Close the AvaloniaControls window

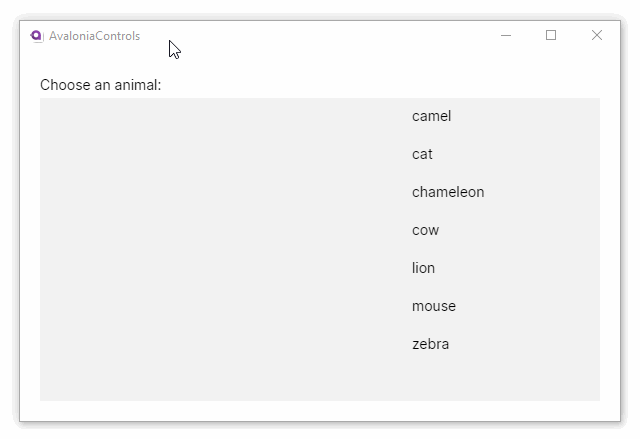(597, 35)
